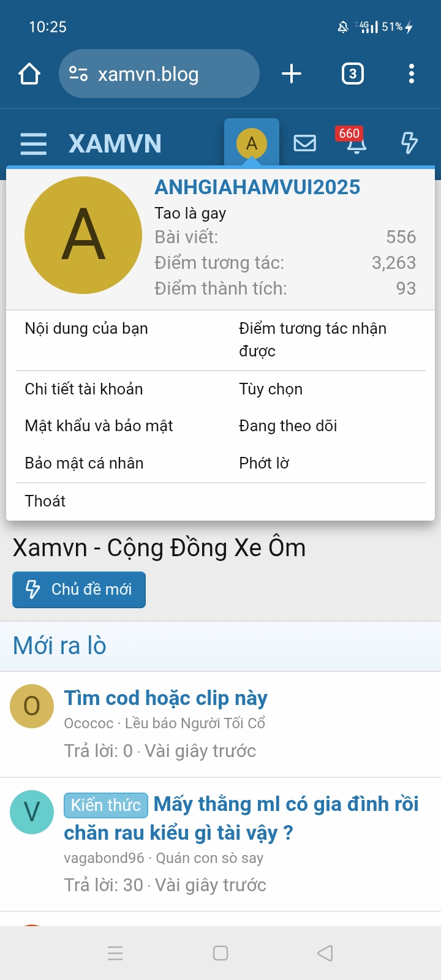Screen dimensions: 441x980
Task: Open the user avatar icon in navbar
Action: click(251, 142)
